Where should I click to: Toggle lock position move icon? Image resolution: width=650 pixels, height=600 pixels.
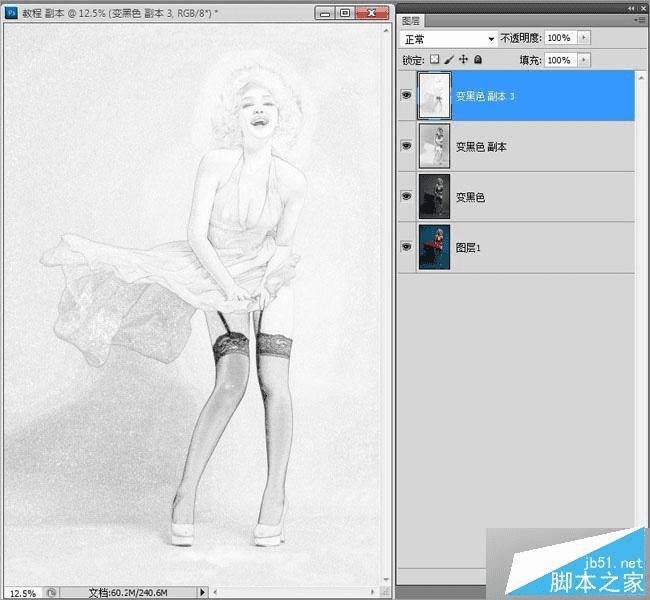(463, 59)
